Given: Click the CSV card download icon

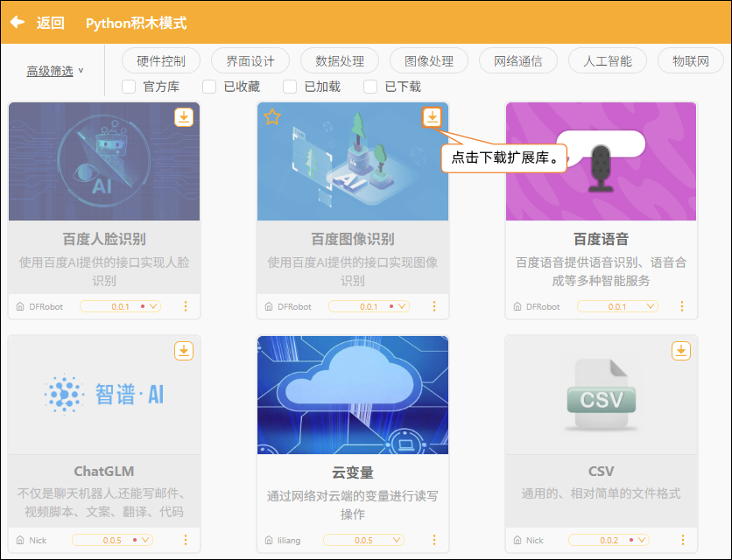Looking at the screenshot, I should [x=681, y=351].
